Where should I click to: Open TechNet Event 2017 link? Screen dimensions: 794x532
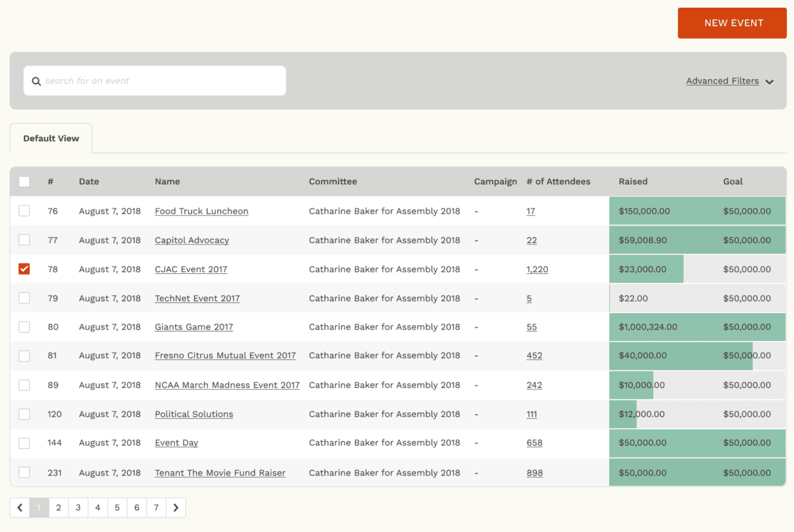tap(197, 299)
